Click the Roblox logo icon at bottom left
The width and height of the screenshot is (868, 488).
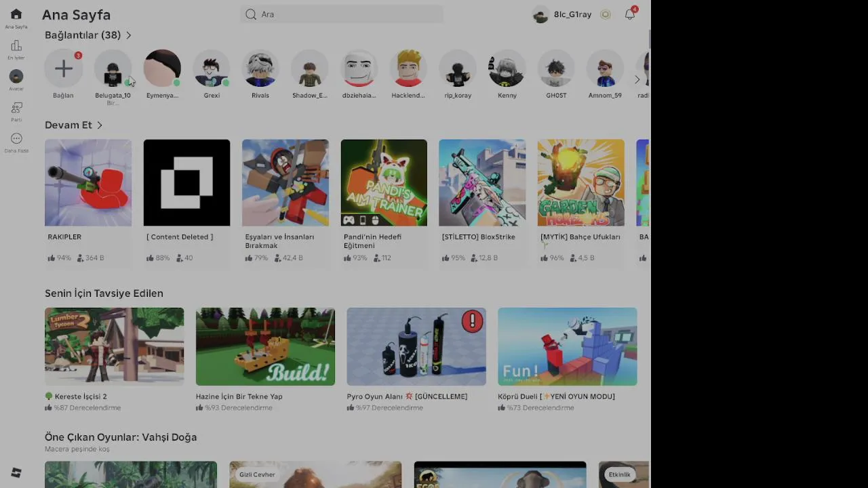(16, 472)
